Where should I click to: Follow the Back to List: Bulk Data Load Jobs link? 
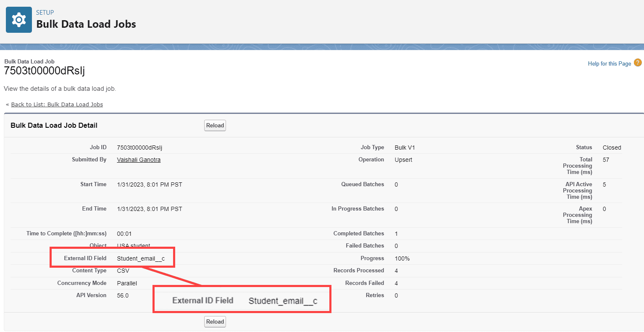coord(57,104)
